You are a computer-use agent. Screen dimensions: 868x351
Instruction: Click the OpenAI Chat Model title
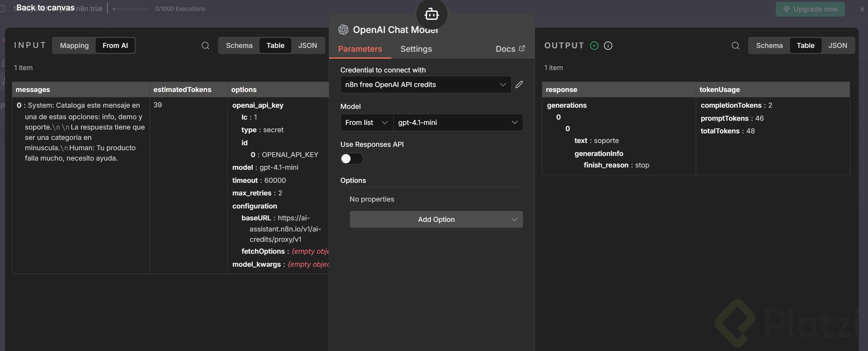(x=395, y=30)
